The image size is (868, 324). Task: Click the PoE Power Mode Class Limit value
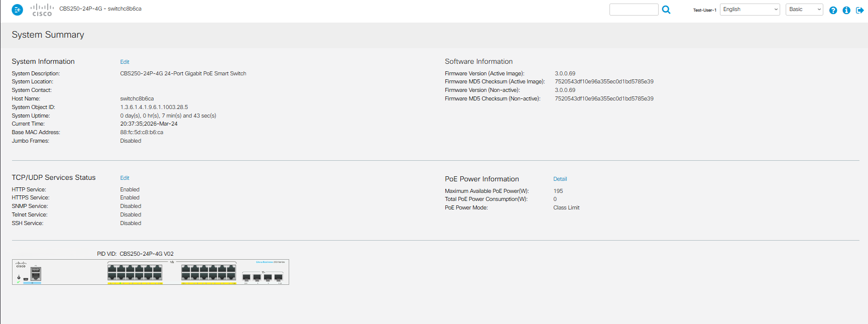click(566, 207)
